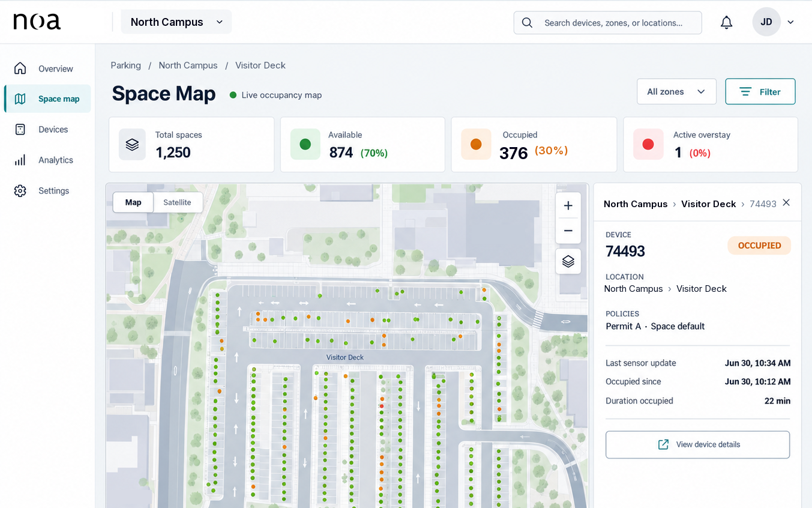Screen dimensions: 812x508
Task: Click the Visitor Deck map label
Action: pos(345,357)
